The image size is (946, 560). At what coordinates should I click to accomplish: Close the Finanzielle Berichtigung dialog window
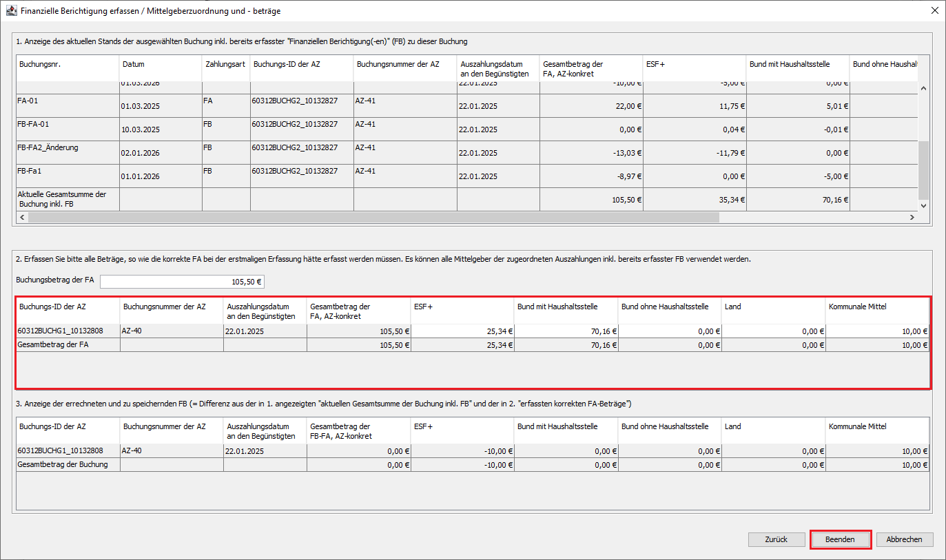[x=934, y=11]
